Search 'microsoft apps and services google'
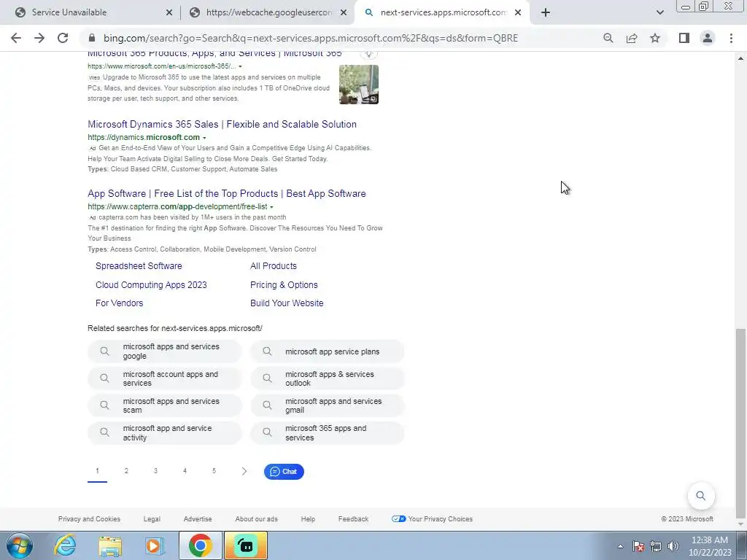The height and width of the screenshot is (560, 747). click(165, 351)
